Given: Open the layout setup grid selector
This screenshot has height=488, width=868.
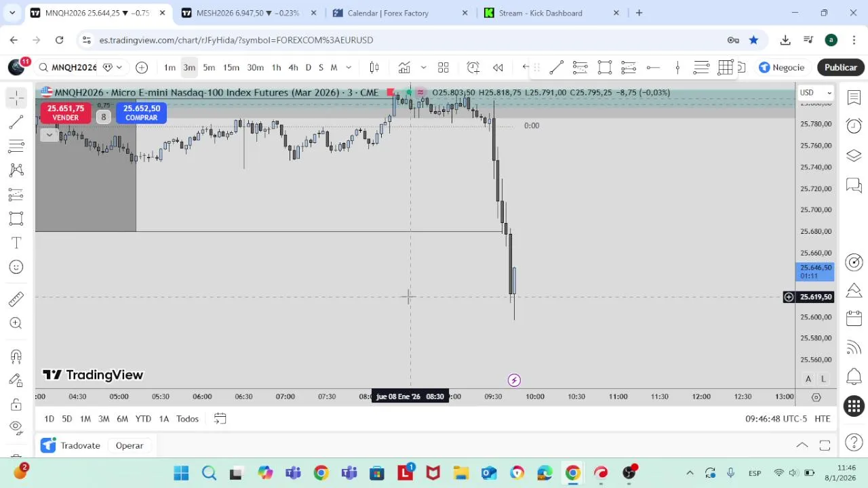Looking at the screenshot, I should click(x=443, y=67).
